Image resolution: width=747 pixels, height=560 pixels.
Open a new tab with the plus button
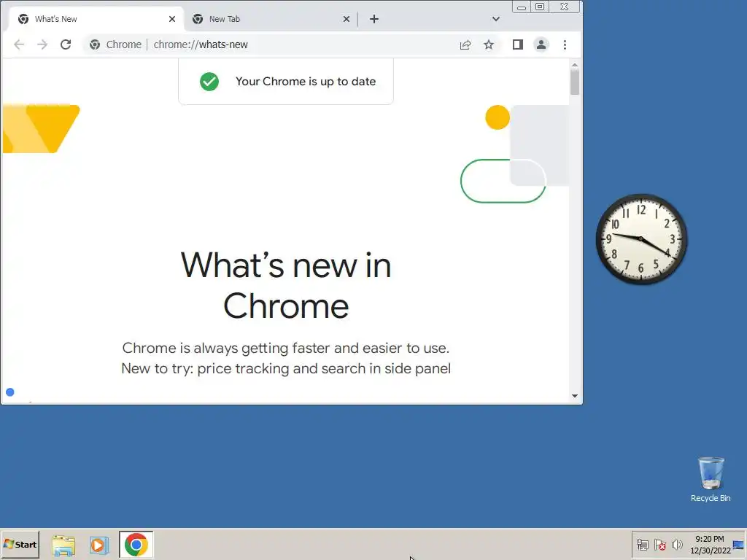pyautogui.click(x=374, y=19)
